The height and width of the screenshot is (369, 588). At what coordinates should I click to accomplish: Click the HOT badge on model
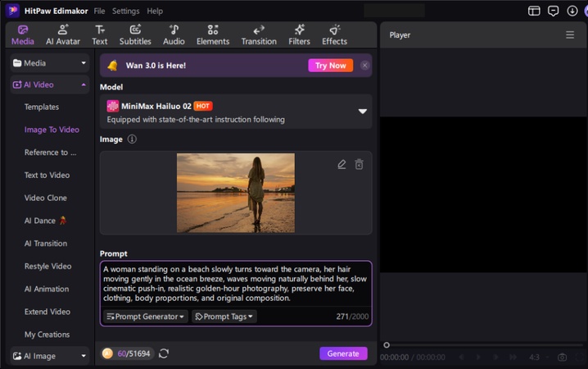(x=203, y=107)
